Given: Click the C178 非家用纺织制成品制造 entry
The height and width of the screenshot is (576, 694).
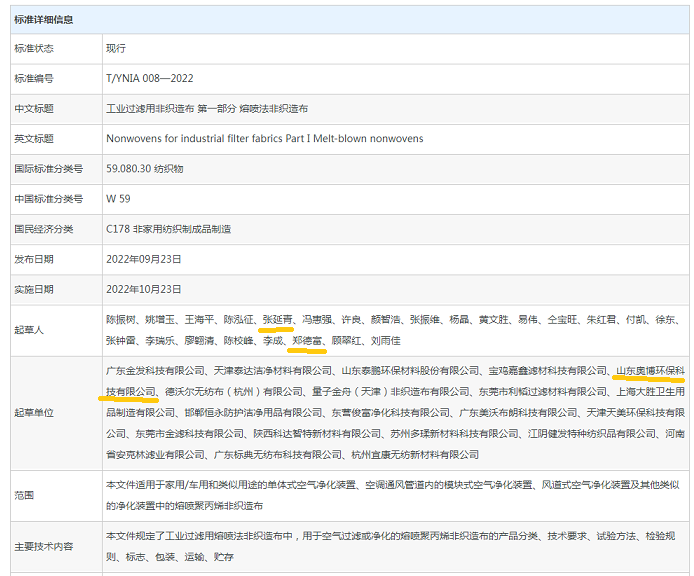Looking at the screenshot, I should (168, 229).
